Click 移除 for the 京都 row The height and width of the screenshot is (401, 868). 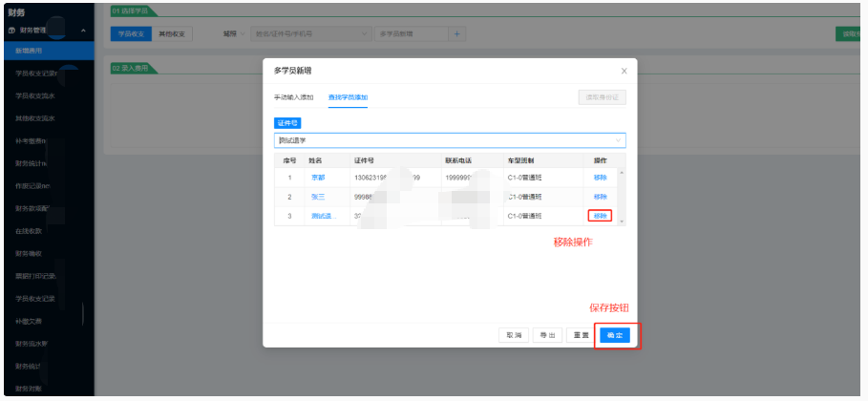tap(600, 178)
